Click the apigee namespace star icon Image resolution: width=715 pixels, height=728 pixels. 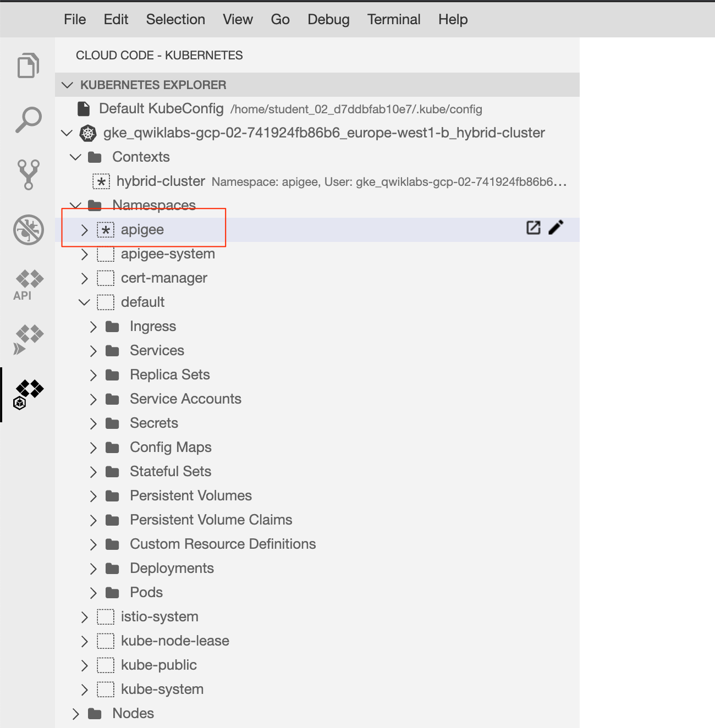click(x=106, y=230)
